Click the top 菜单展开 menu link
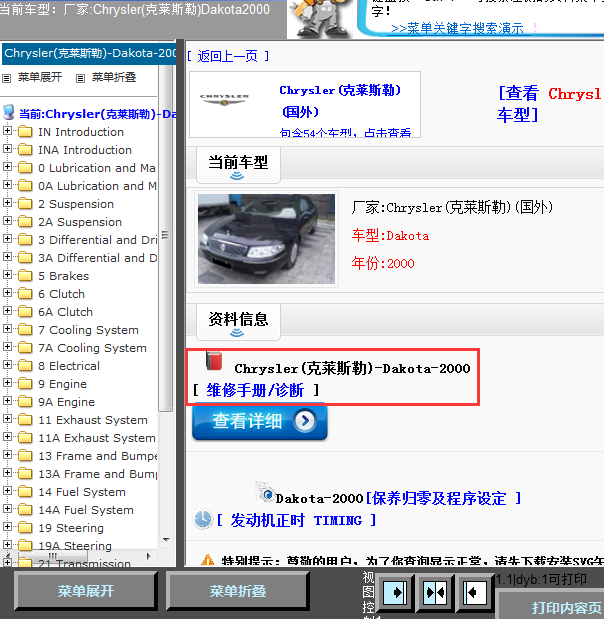This screenshot has height=619, width=604. click(39, 77)
